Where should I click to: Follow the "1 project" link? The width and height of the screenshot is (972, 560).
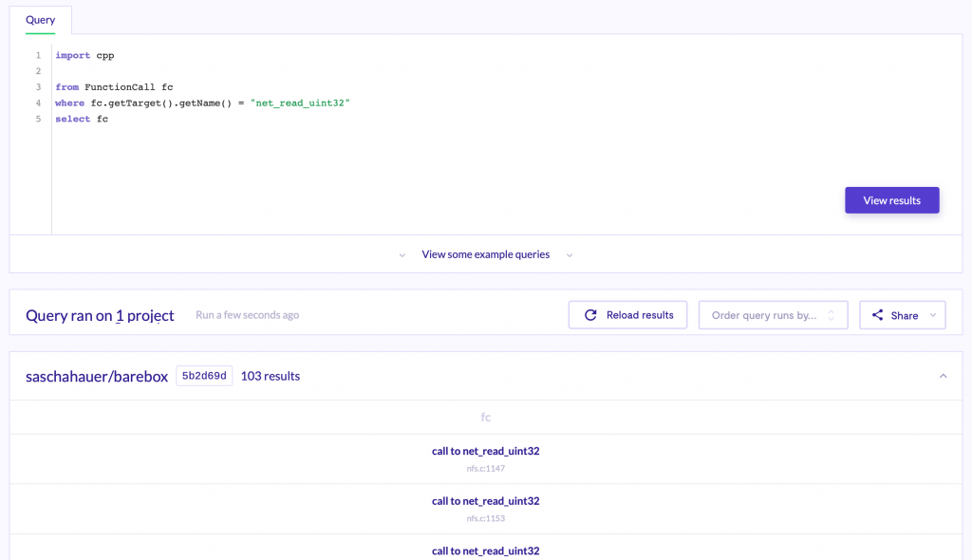point(145,315)
